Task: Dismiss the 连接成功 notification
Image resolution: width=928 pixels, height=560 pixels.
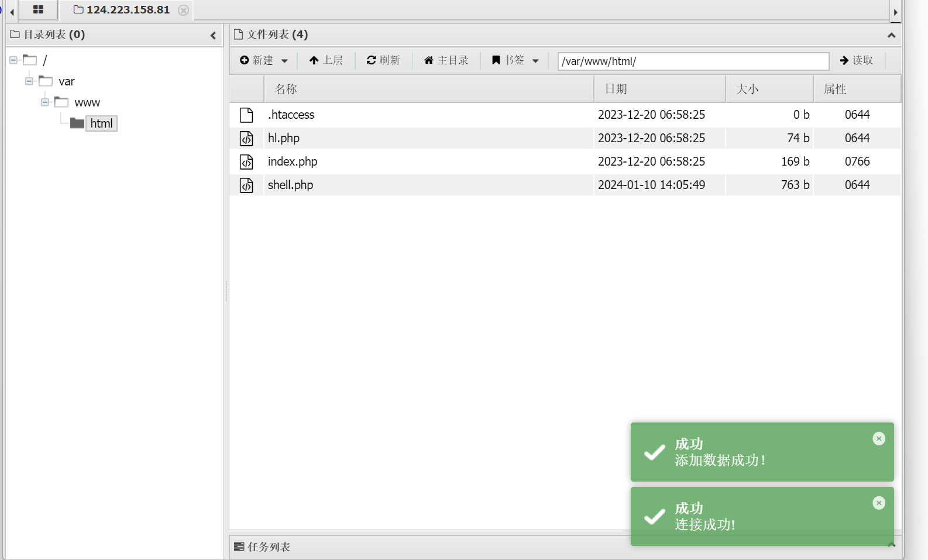Action: pyautogui.click(x=879, y=503)
